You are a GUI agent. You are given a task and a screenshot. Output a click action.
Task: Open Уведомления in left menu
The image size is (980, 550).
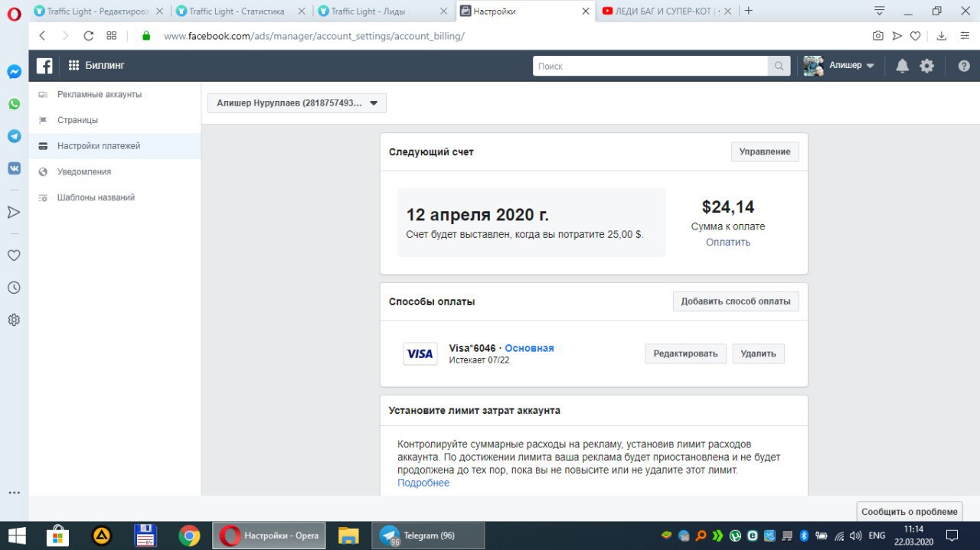pyautogui.click(x=84, y=171)
